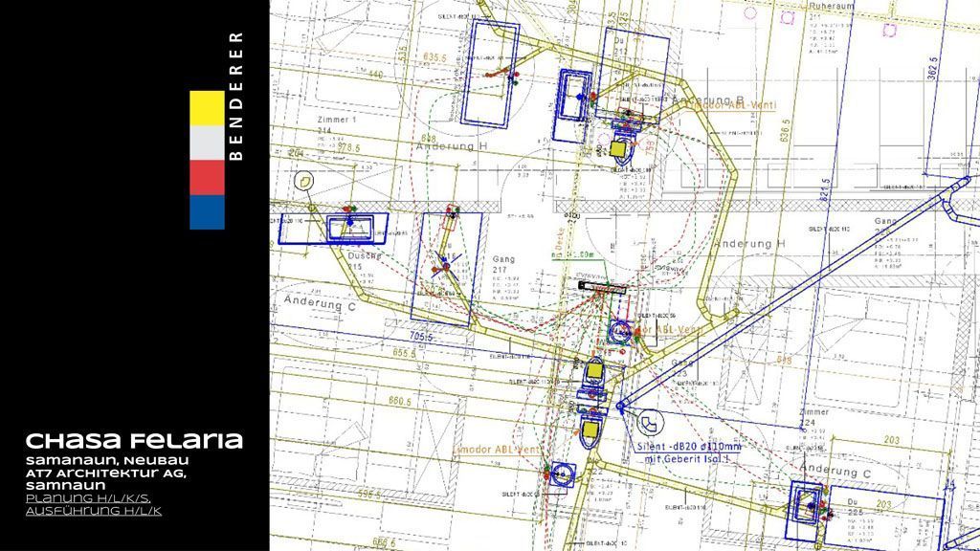Select the circled hexagon symbol above Dusche
The width and height of the screenshot is (980, 551).
coord(304,180)
